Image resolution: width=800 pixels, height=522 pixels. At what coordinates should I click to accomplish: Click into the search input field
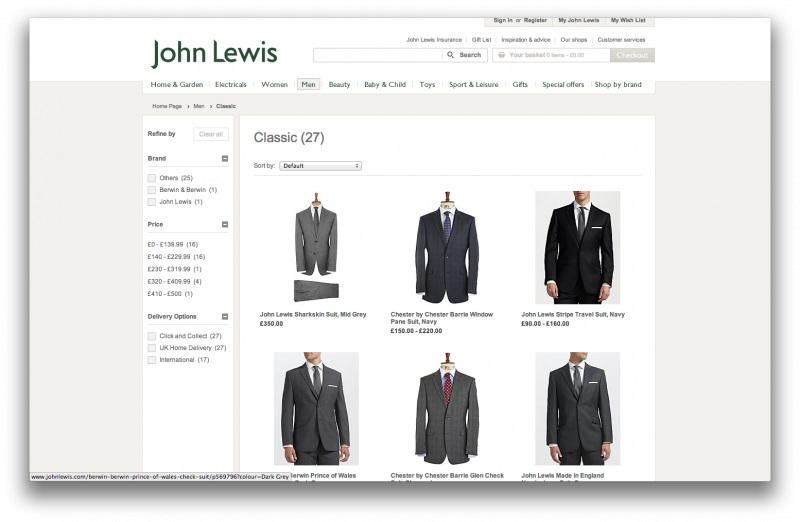[378, 55]
